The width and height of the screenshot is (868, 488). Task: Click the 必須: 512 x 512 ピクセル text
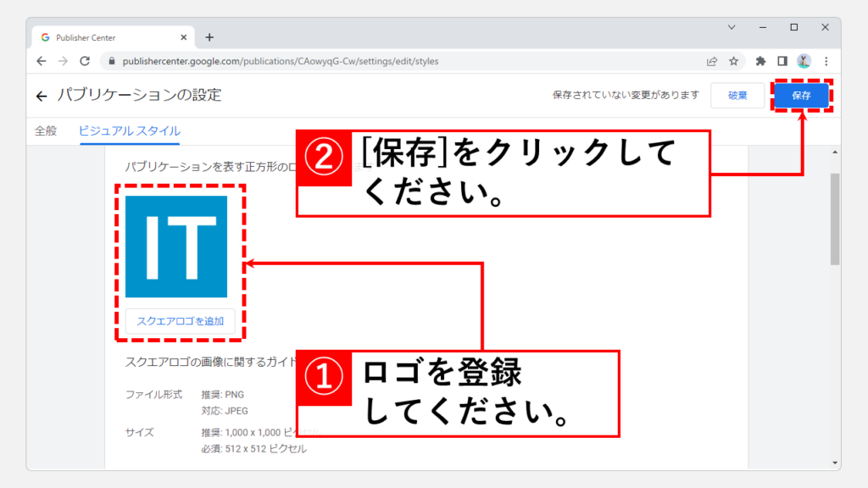pos(253,449)
